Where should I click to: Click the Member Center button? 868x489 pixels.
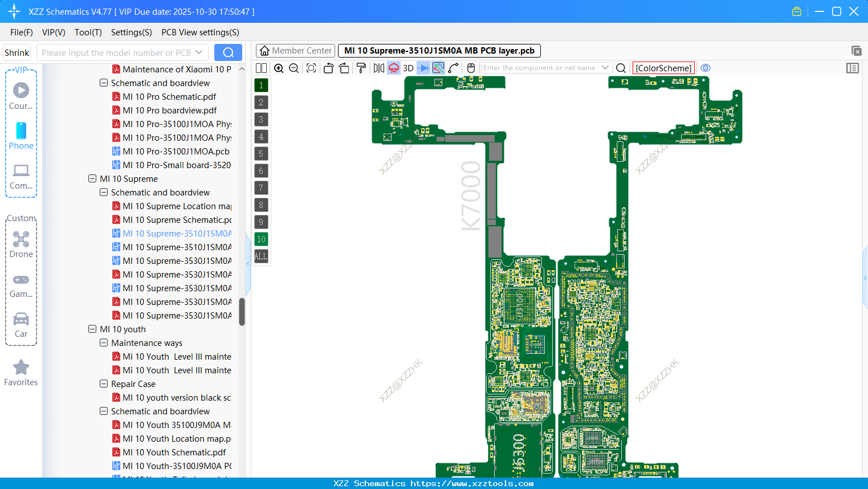tap(295, 50)
